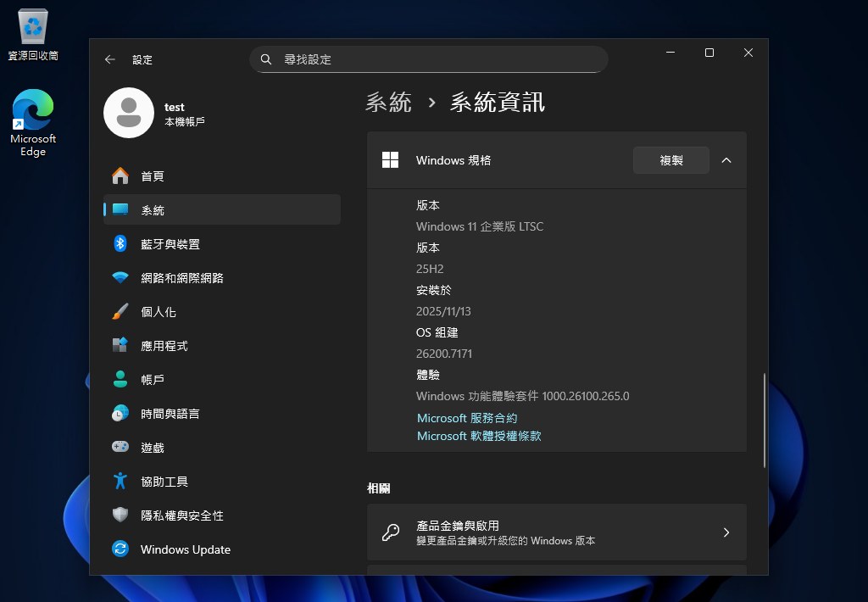Click the Accessibility (協助工具) figure icon
This screenshot has width=868, height=602.
[x=120, y=482]
